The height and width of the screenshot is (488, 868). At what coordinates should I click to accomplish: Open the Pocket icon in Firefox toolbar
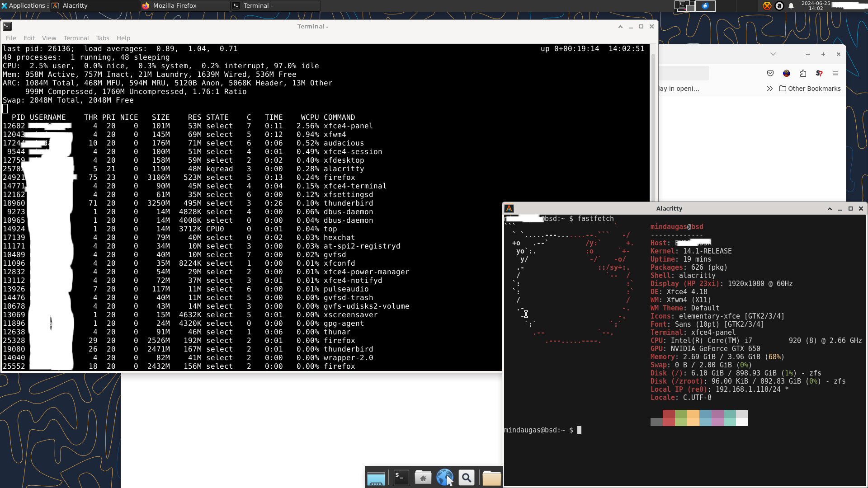pyautogui.click(x=770, y=73)
